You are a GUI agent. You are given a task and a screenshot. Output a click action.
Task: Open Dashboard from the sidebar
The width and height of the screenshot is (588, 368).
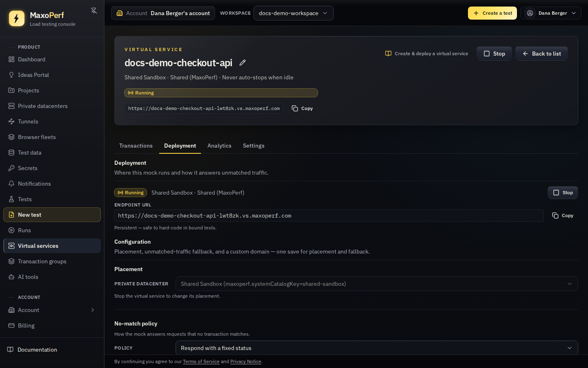click(x=52, y=59)
